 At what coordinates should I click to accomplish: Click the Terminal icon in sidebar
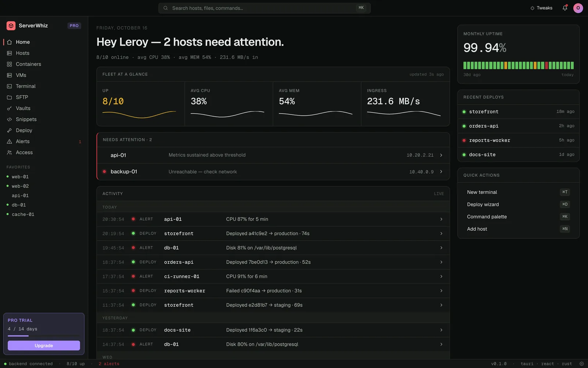(x=10, y=86)
